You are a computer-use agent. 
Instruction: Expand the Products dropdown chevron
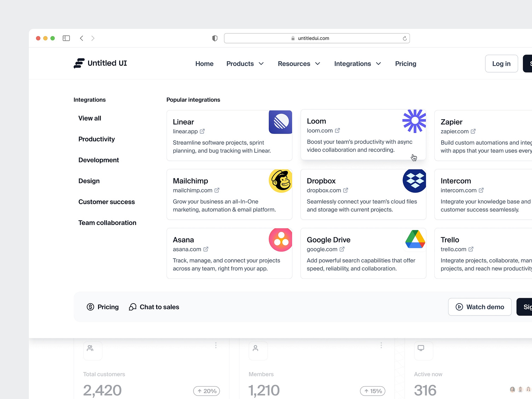[261, 64]
